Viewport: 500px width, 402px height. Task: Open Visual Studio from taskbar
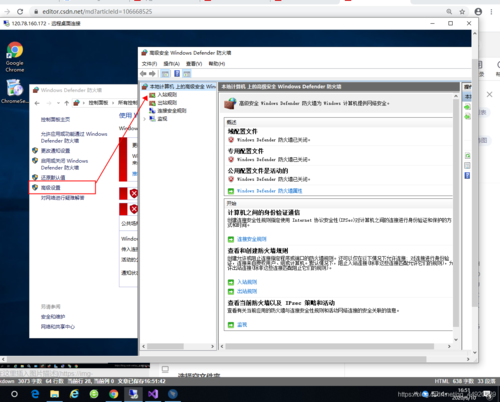click(x=153, y=394)
